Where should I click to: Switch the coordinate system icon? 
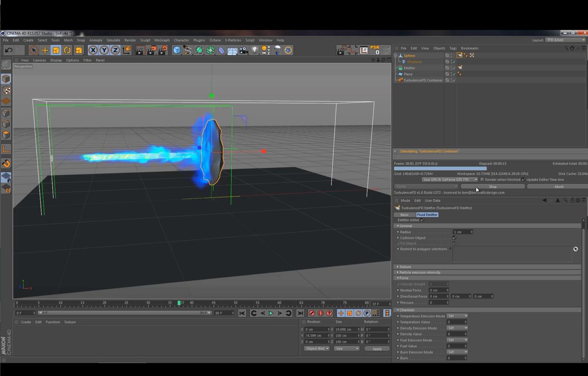(x=127, y=50)
